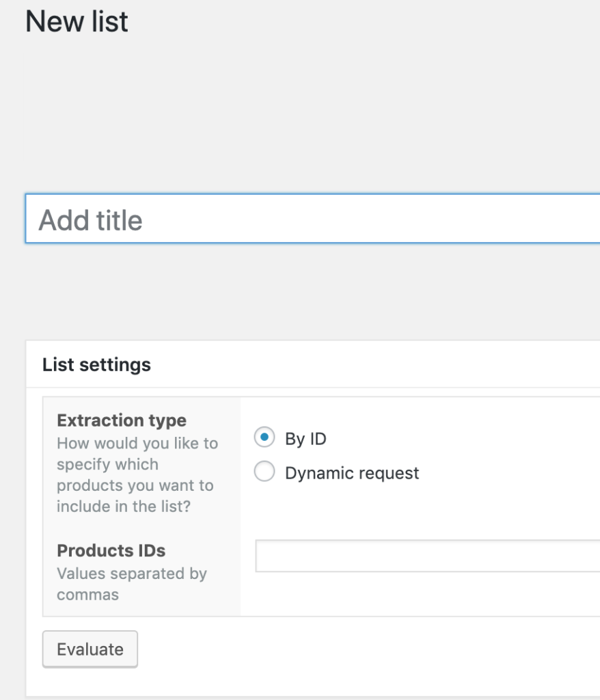Click the Evaluate button
The width and height of the screenshot is (600, 700).
[90, 649]
